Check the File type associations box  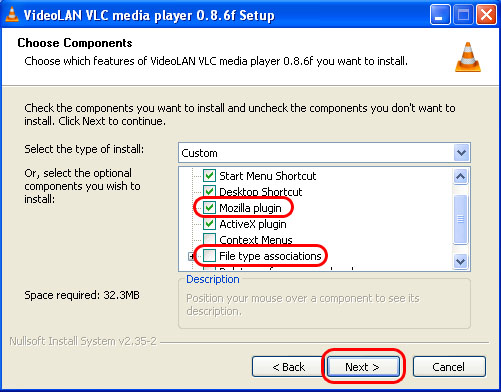209,256
